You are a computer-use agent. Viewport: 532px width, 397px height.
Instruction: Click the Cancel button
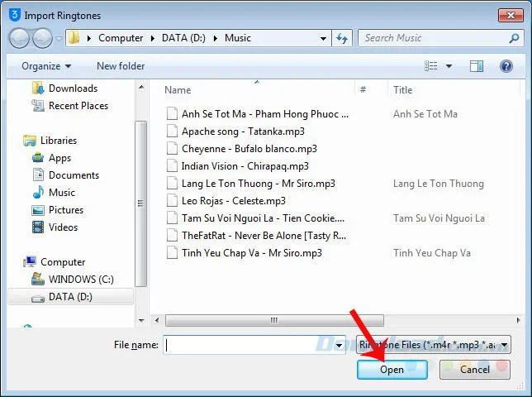coord(475,370)
